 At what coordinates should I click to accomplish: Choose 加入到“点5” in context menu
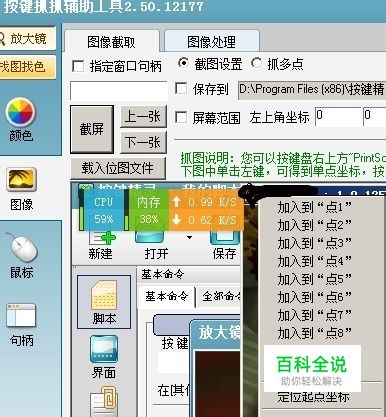click(315, 279)
